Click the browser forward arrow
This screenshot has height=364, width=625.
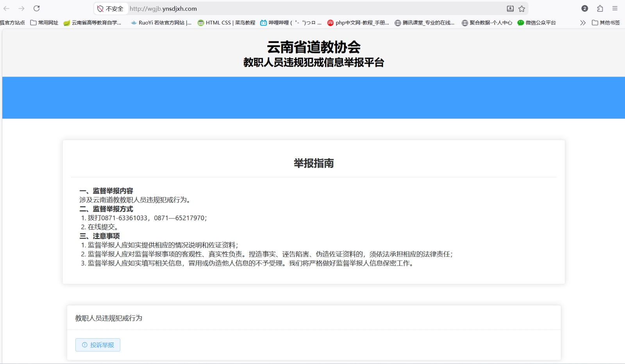click(21, 9)
